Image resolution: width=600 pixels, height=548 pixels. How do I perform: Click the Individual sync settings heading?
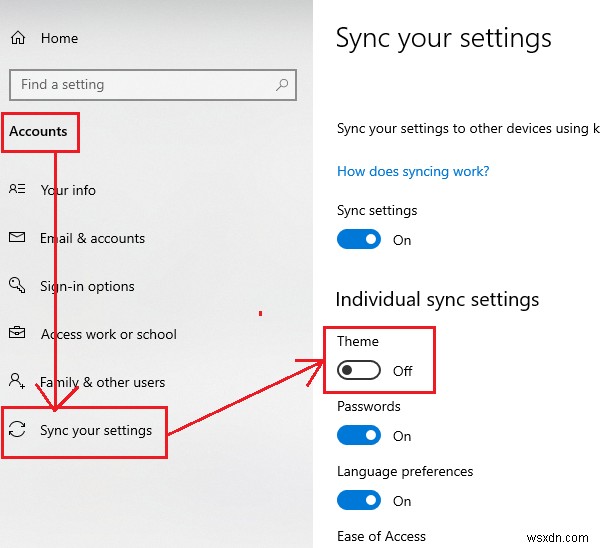pyautogui.click(x=437, y=299)
